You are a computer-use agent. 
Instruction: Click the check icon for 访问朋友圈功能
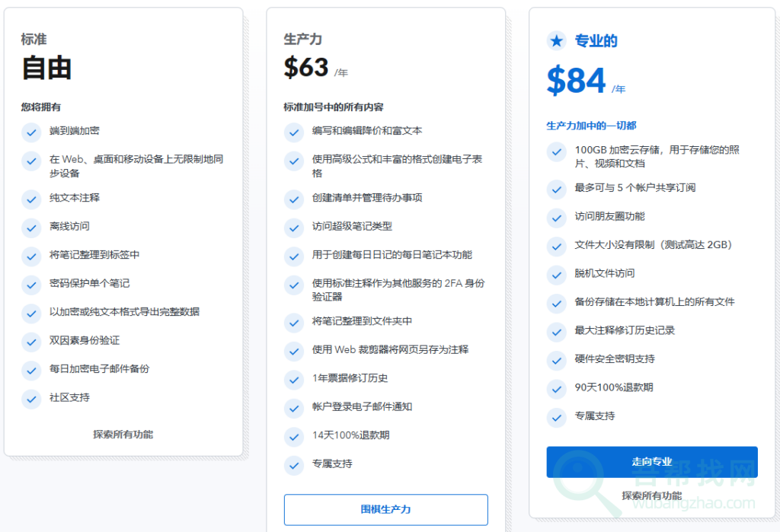tap(557, 217)
